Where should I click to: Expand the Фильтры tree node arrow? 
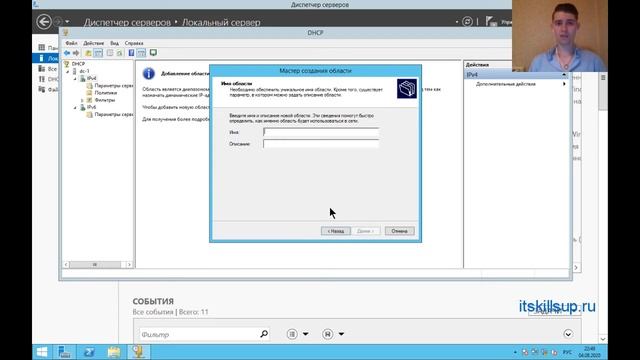(x=82, y=100)
